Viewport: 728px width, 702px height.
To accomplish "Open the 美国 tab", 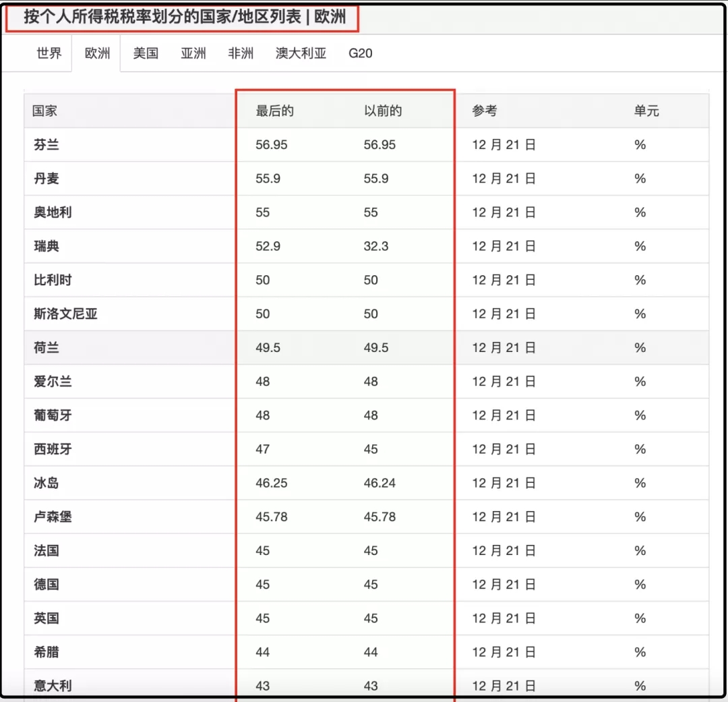I will tap(146, 53).
